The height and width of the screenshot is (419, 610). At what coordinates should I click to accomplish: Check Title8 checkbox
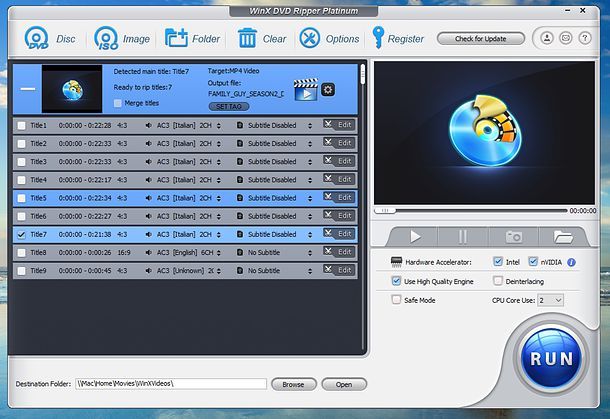point(21,253)
